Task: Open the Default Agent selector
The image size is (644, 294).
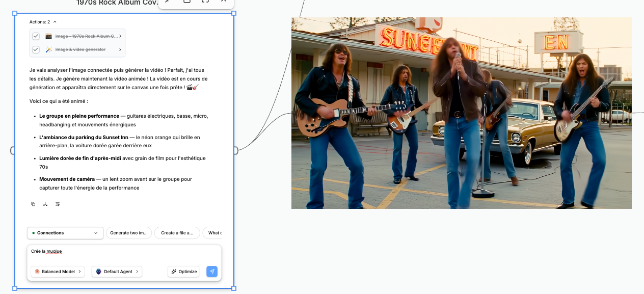Action: (117, 272)
